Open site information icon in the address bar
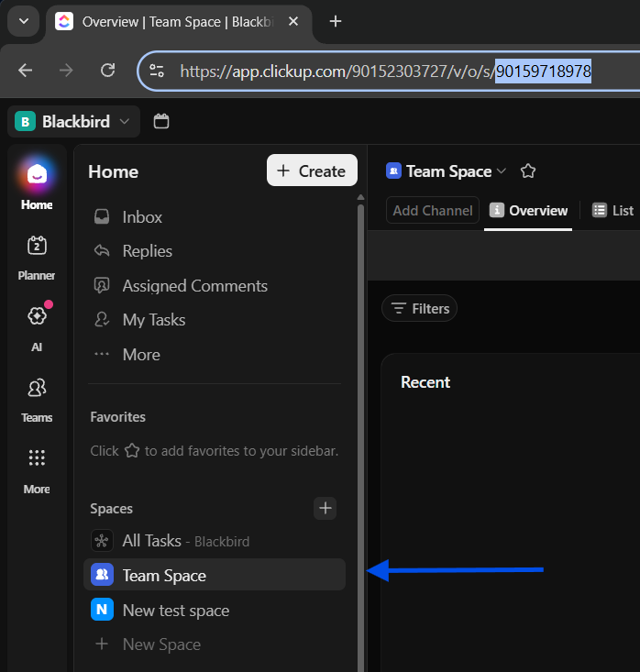This screenshot has height=672, width=640. [157, 71]
